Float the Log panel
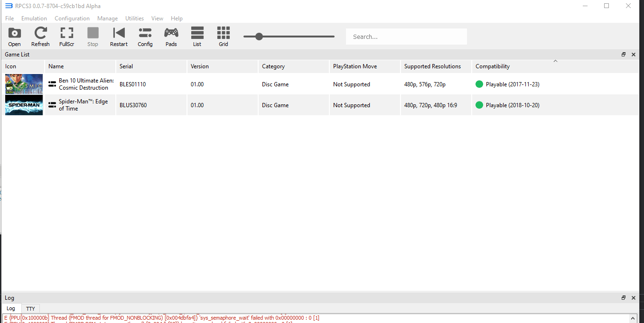 (624, 298)
